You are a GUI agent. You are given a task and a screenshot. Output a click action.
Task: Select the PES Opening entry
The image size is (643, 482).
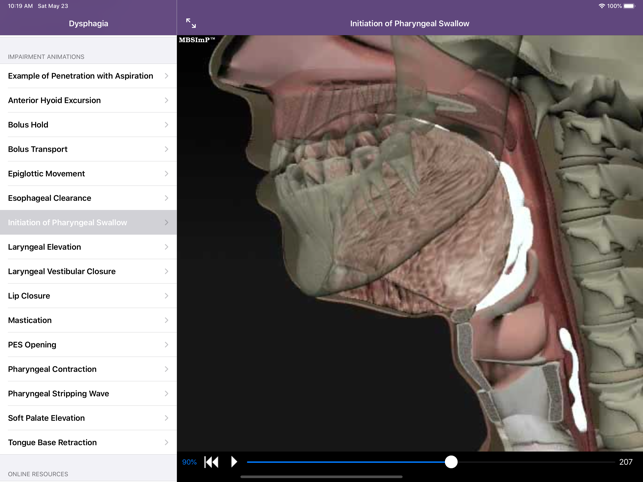point(32,345)
